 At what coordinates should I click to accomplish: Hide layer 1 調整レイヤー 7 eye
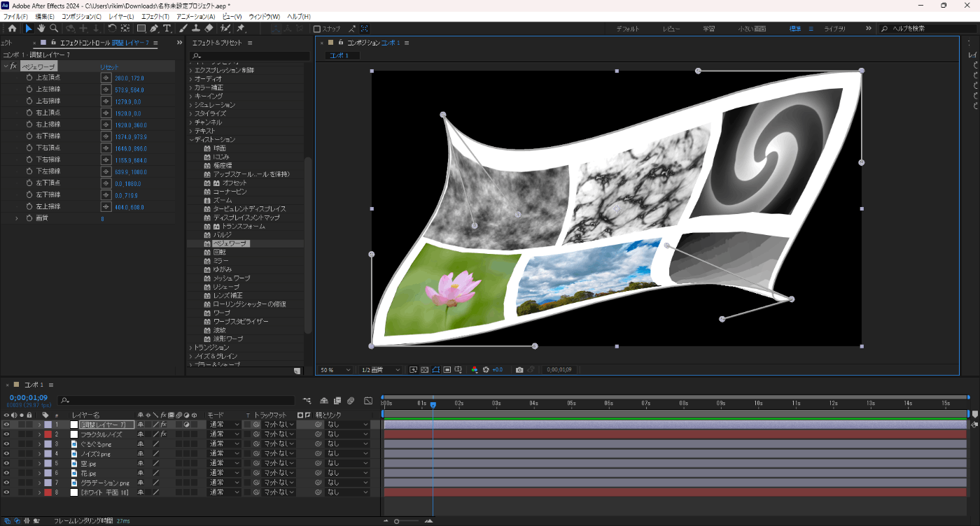pyautogui.click(x=6, y=425)
